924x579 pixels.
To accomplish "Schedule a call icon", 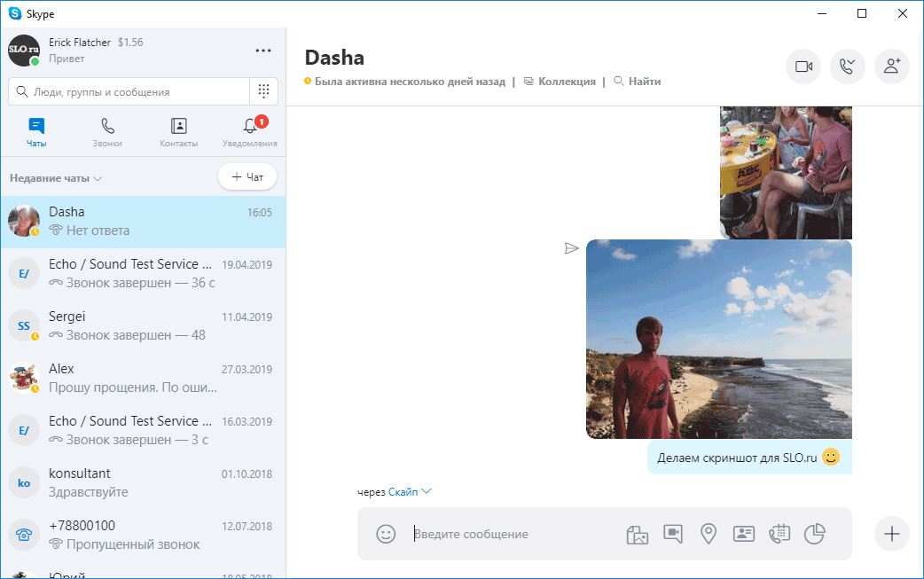I will [779, 535].
